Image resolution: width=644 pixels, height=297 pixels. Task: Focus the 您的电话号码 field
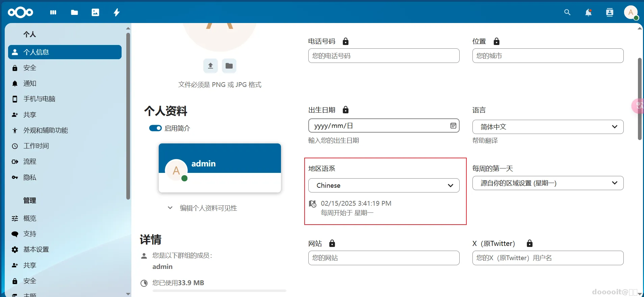(x=384, y=55)
